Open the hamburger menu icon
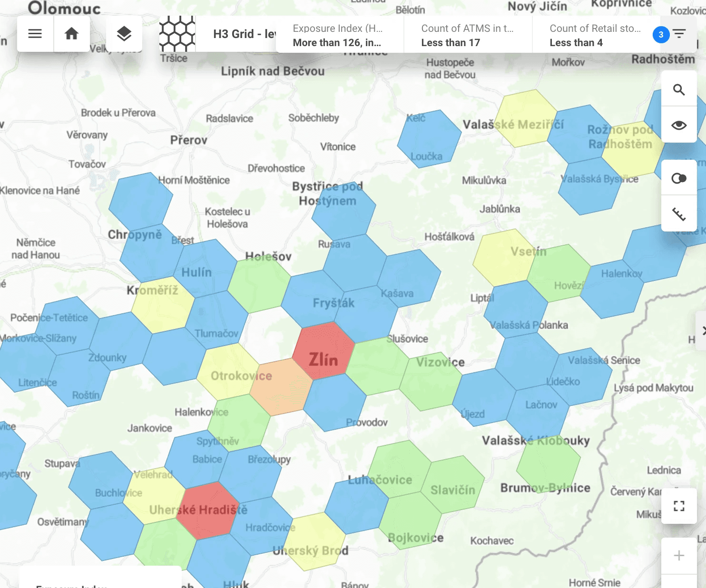Viewport: 706px width, 588px height. point(35,34)
